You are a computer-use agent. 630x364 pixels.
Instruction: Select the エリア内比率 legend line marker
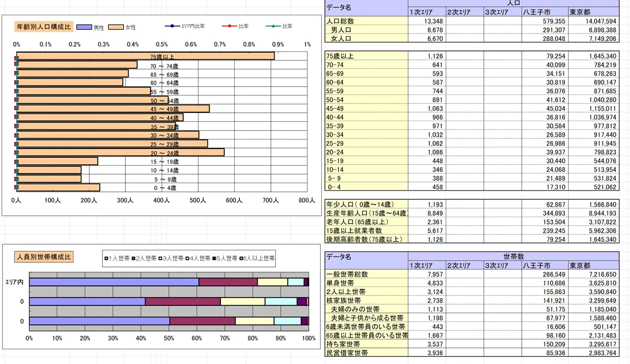click(172, 26)
